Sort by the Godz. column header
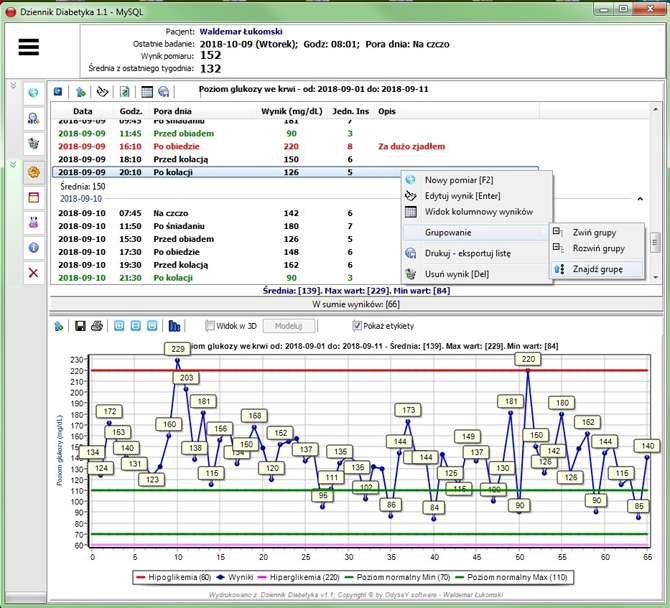The height and width of the screenshot is (608, 670). tap(131, 111)
